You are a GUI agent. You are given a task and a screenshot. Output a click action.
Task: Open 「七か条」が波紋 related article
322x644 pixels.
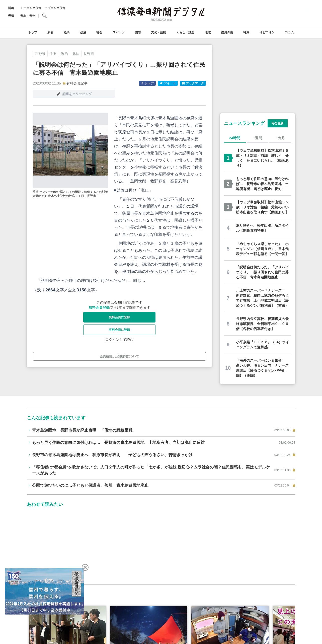[x=151, y=470]
